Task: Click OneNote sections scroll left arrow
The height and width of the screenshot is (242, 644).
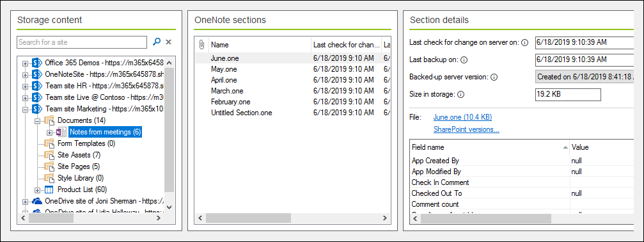Action: pyautogui.click(x=201, y=218)
